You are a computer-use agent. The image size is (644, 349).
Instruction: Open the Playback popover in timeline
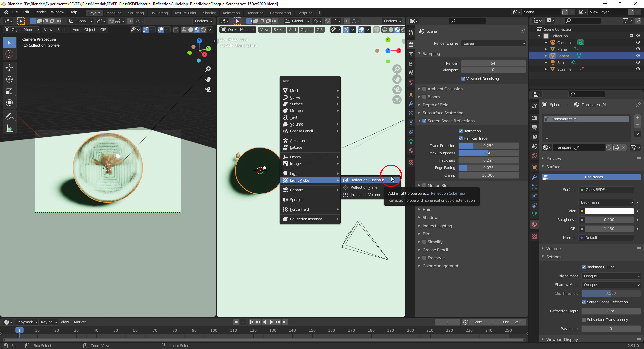tap(27, 322)
